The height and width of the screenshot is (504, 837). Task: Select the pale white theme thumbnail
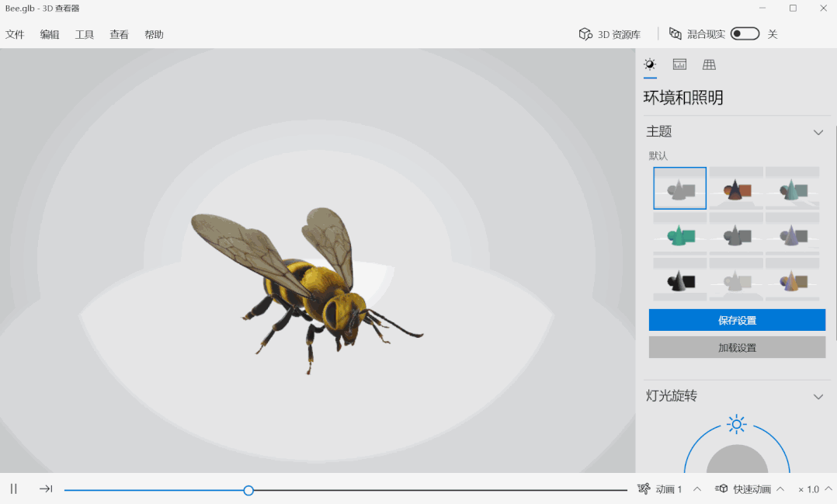[x=736, y=280]
